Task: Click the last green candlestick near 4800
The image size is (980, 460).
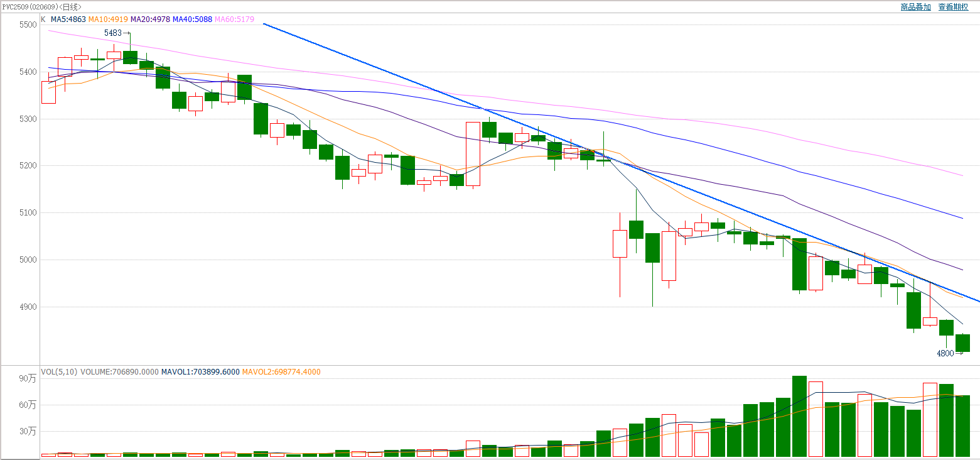Action: click(x=962, y=343)
